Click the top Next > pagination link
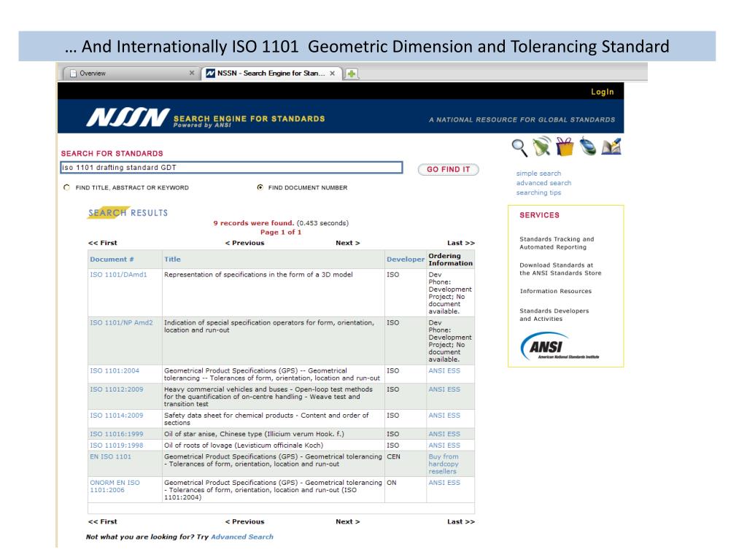The image size is (747, 560). (348, 243)
